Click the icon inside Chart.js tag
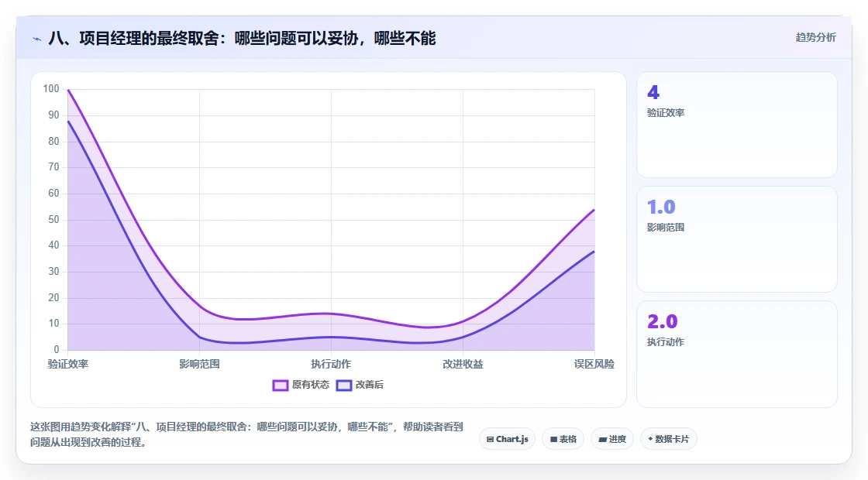The height and width of the screenshot is (480, 868). [x=490, y=440]
